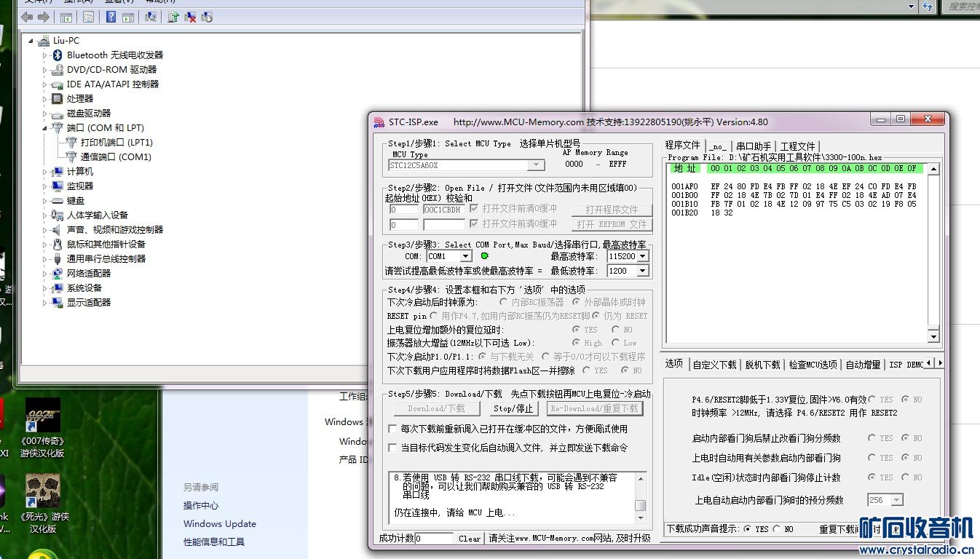Select the DVD/CD-ROM drive icon
980x559 pixels.
tap(58, 70)
